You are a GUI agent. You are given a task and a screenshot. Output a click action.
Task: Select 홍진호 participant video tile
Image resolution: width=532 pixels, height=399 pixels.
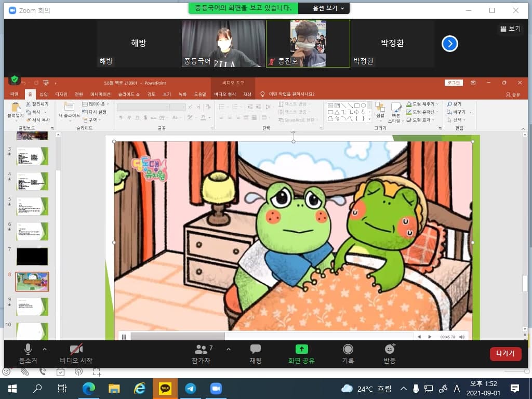tap(308, 44)
